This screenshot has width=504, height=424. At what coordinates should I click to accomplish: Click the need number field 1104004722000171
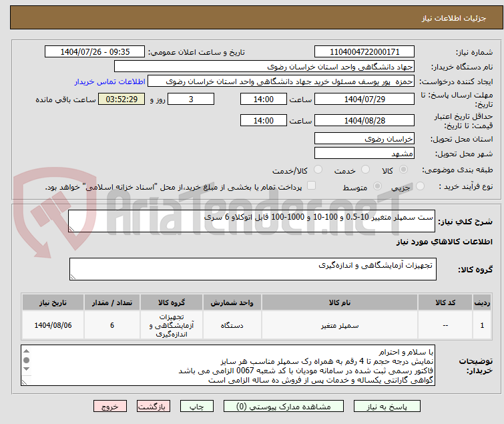click(x=364, y=52)
